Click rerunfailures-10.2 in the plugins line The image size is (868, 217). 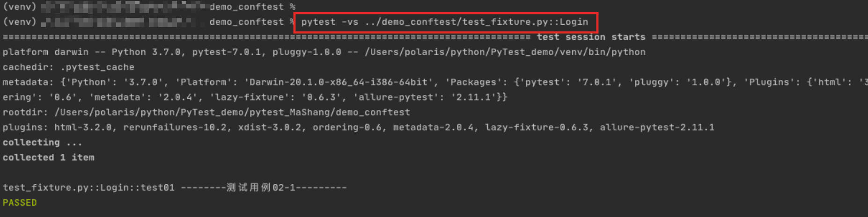175,127
